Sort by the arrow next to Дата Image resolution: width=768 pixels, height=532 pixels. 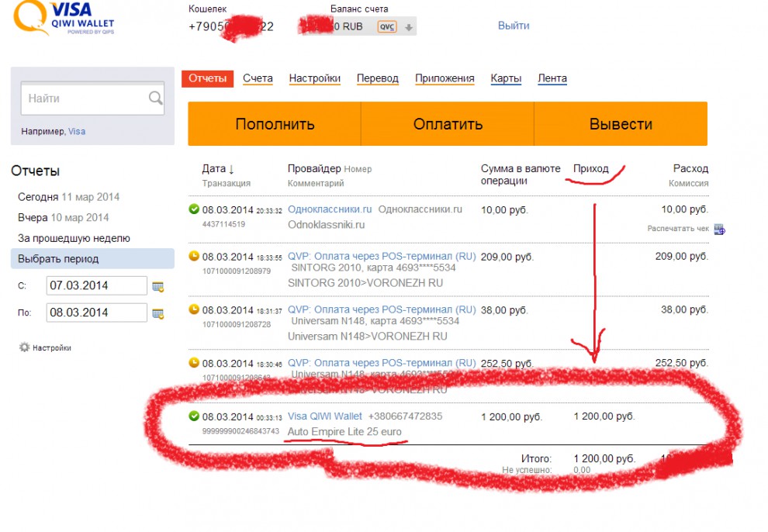pos(231,169)
